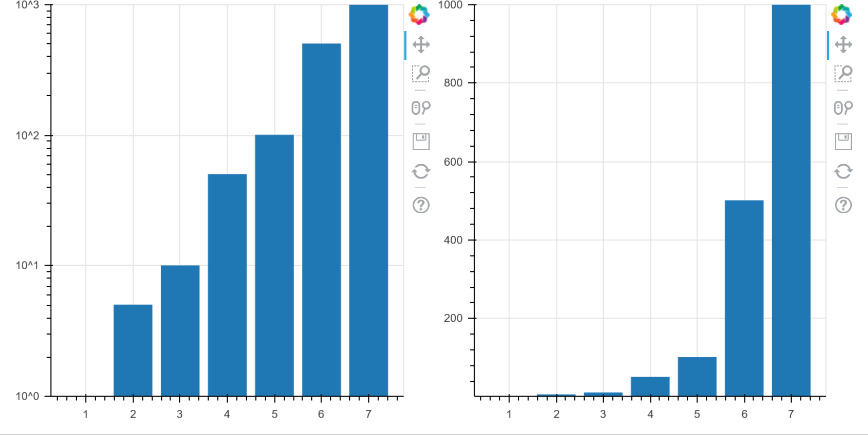This screenshot has width=868, height=435.
Task: Click the 1000 y-axis label on right chart
Action: pos(450,5)
